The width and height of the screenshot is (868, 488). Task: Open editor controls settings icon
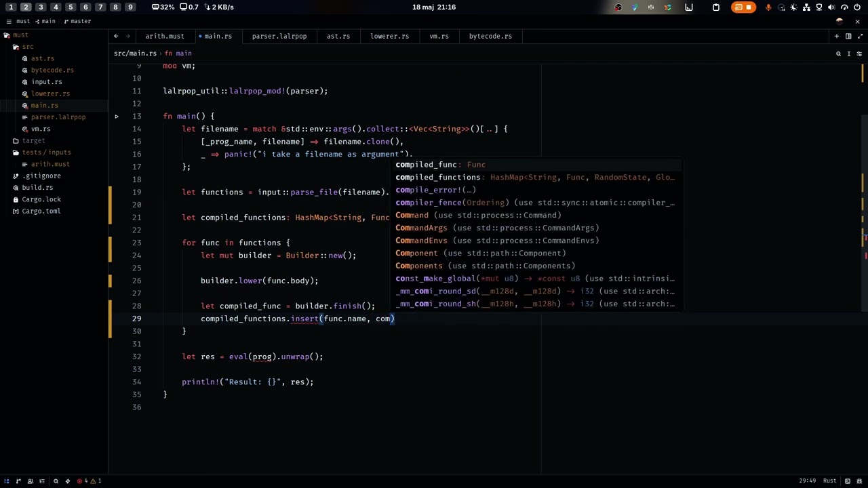(859, 54)
